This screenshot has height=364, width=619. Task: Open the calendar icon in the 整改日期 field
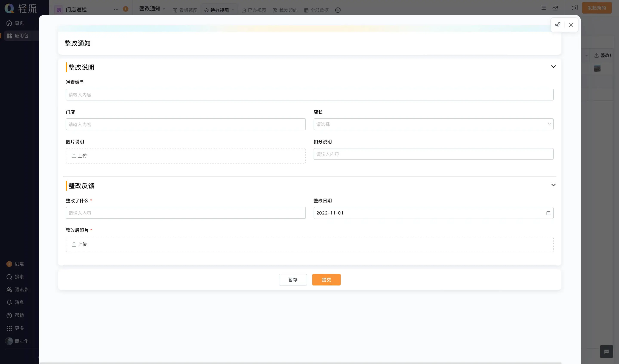pos(548,213)
